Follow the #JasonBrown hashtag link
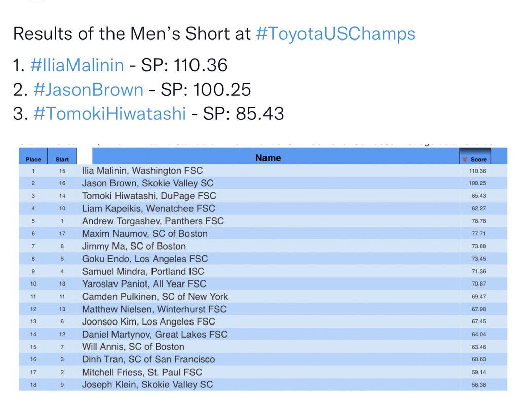The image size is (532, 405). [x=89, y=90]
